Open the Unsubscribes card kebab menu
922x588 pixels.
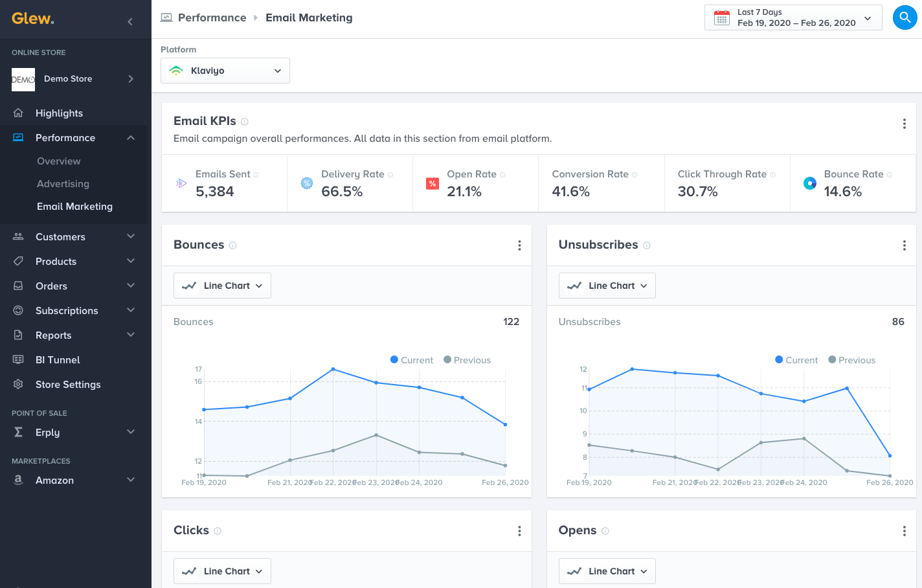[x=904, y=245]
